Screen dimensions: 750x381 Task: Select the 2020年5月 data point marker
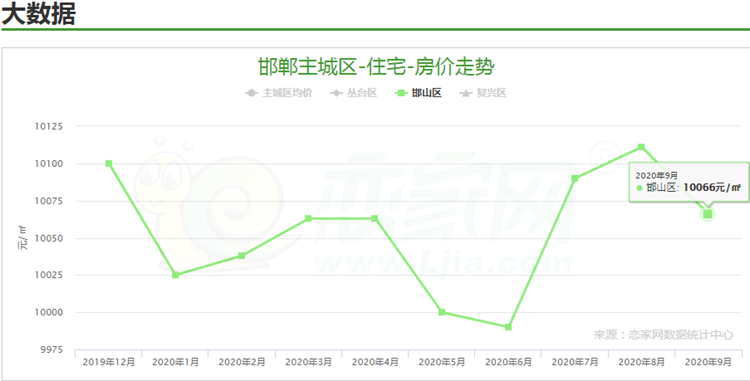tap(442, 312)
